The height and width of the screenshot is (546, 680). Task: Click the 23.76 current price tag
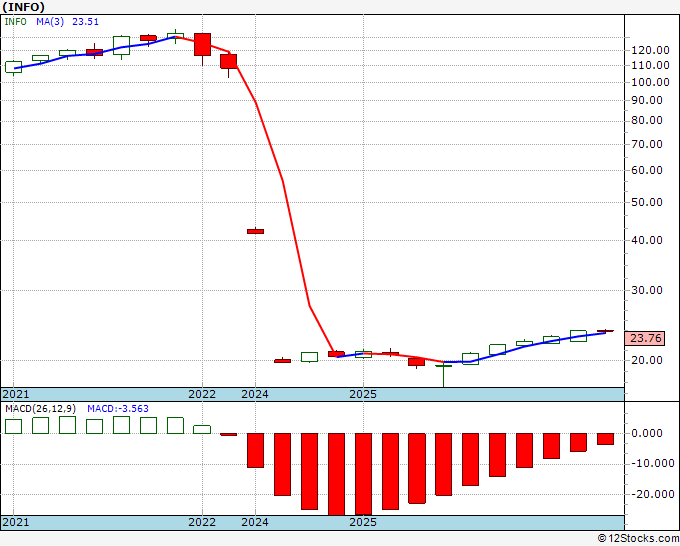pos(645,338)
